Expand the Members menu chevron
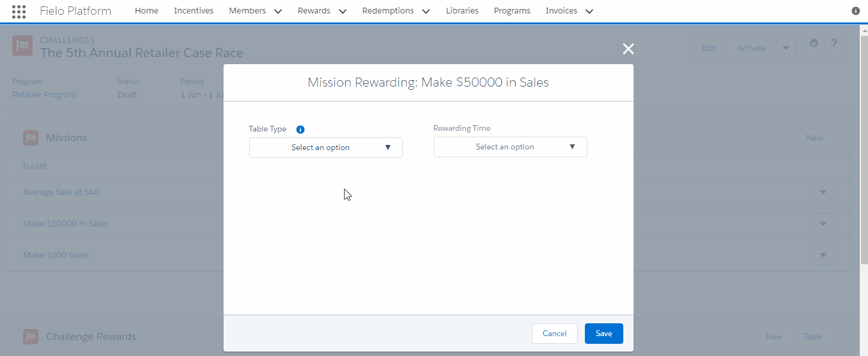 point(277,12)
